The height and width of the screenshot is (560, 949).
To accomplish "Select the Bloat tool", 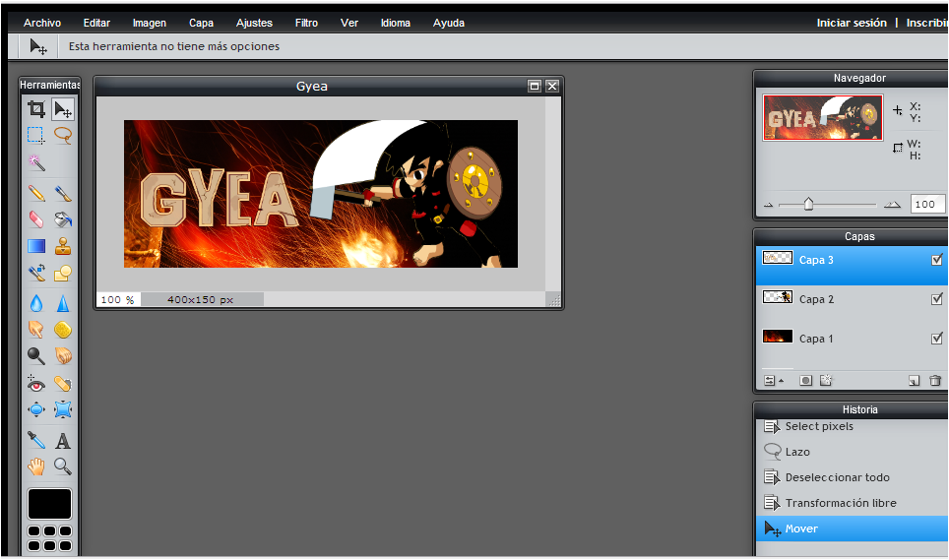I will point(36,409).
